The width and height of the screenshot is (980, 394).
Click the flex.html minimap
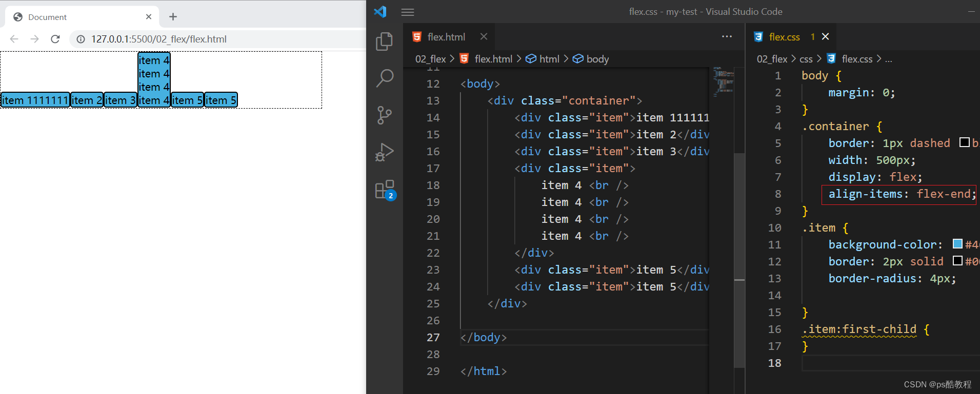click(x=723, y=82)
